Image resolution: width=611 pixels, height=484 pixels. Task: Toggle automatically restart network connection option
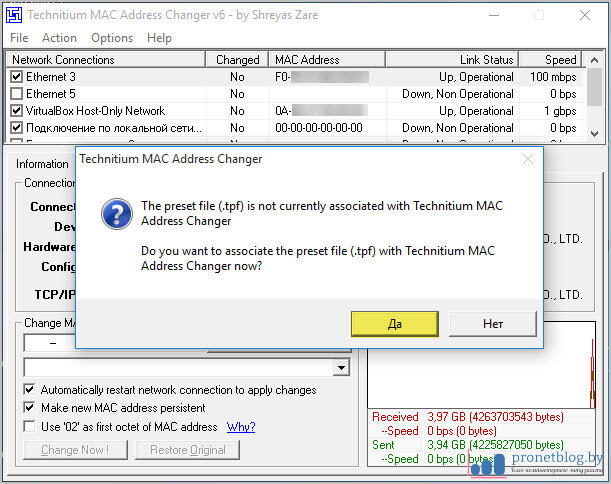[x=29, y=389]
